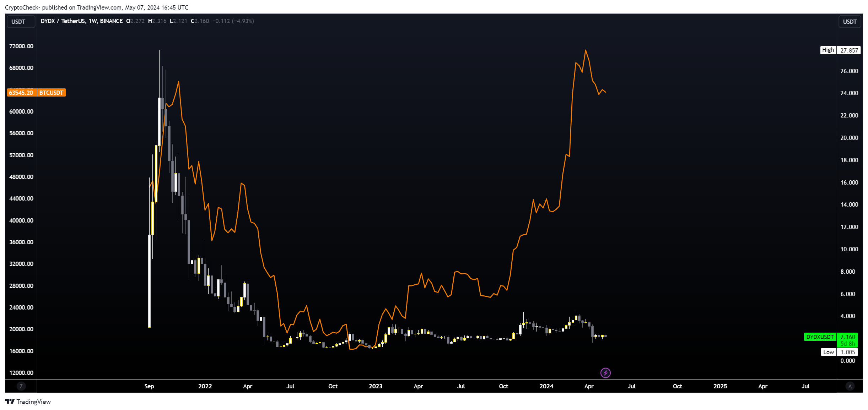Click the green 2.160 price tag
Viewport: 868px width, 410px height.
[x=848, y=337]
